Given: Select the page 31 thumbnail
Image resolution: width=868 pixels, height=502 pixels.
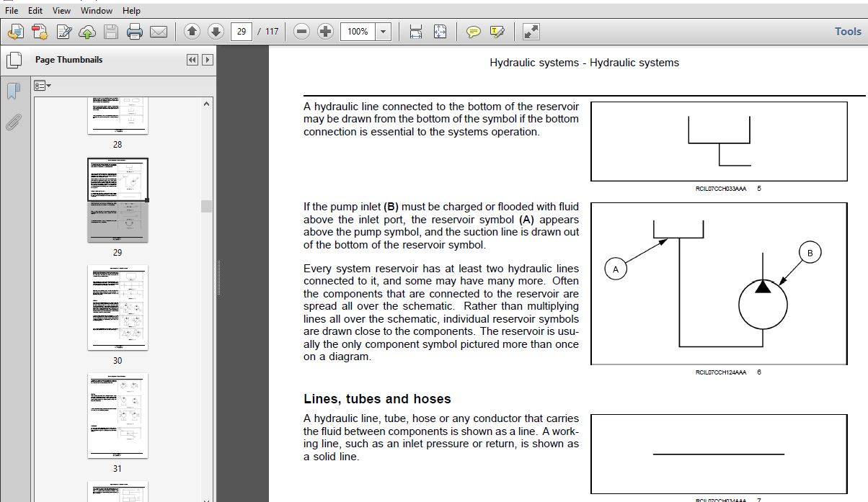Looking at the screenshot, I should (118, 416).
